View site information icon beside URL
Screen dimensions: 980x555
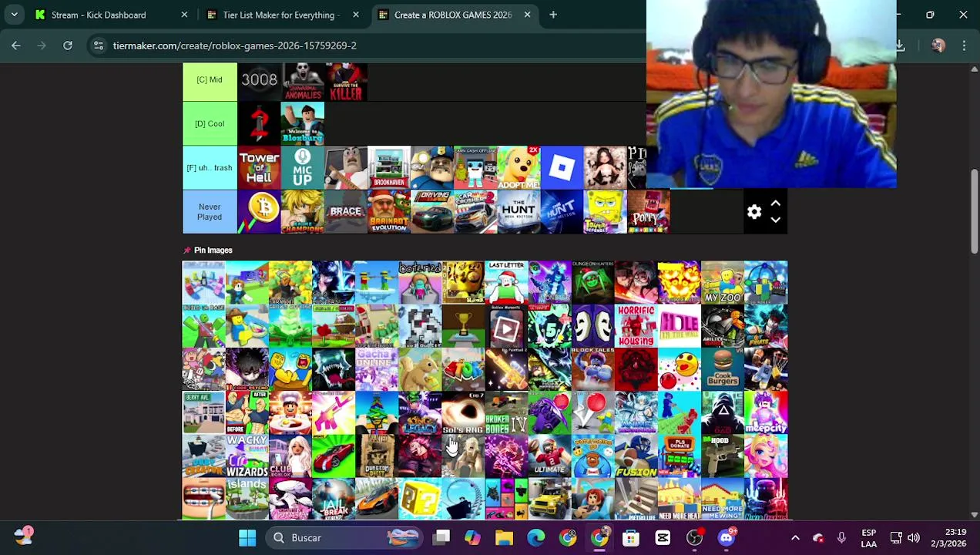coord(99,45)
